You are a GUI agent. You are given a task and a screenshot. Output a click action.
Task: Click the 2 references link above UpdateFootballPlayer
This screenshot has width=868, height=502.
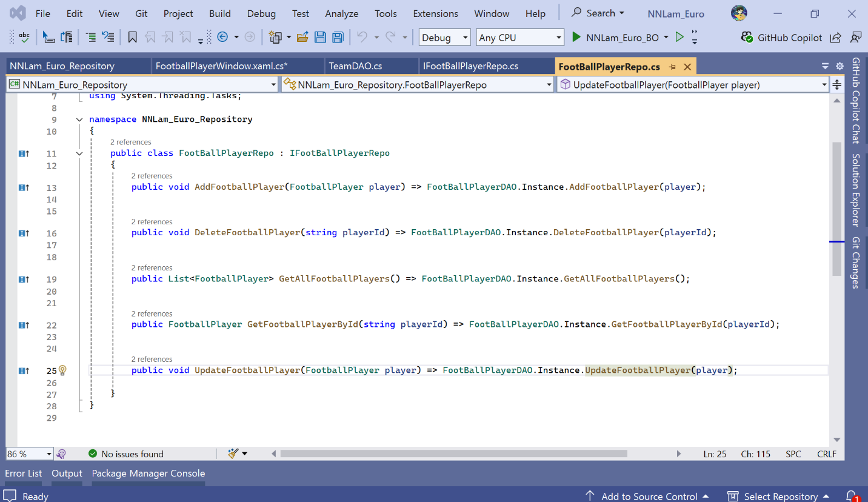152,359
